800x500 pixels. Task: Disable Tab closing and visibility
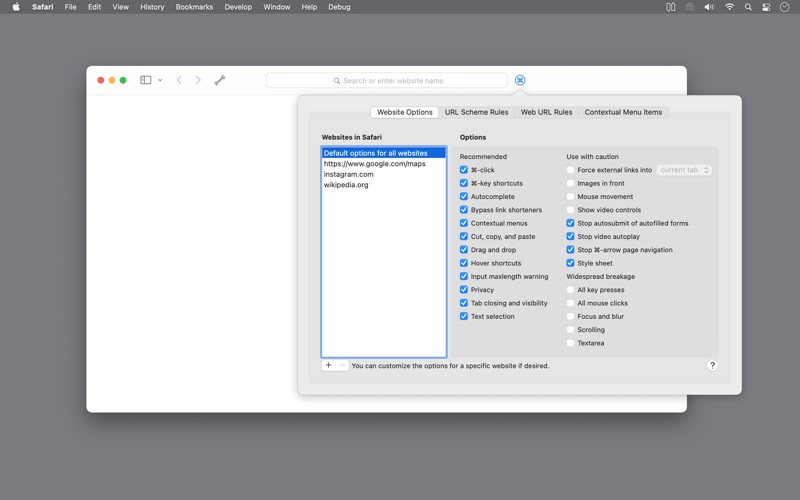pyautogui.click(x=464, y=303)
